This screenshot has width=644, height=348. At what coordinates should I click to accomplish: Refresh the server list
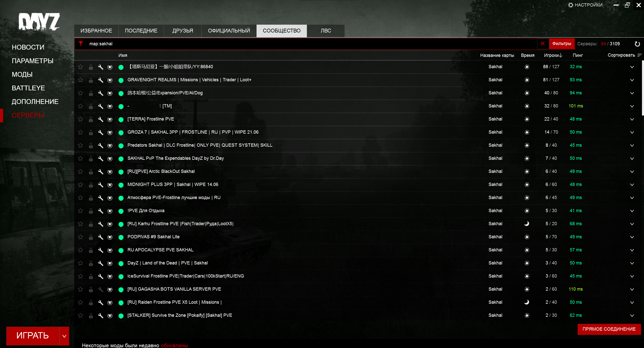(x=637, y=44)
